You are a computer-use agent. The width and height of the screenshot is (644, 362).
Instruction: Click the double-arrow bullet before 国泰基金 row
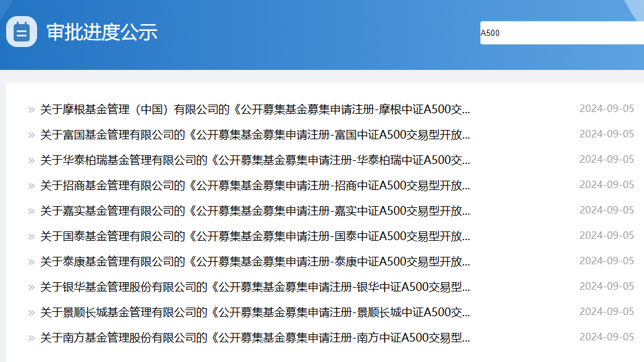coord(32,237)
